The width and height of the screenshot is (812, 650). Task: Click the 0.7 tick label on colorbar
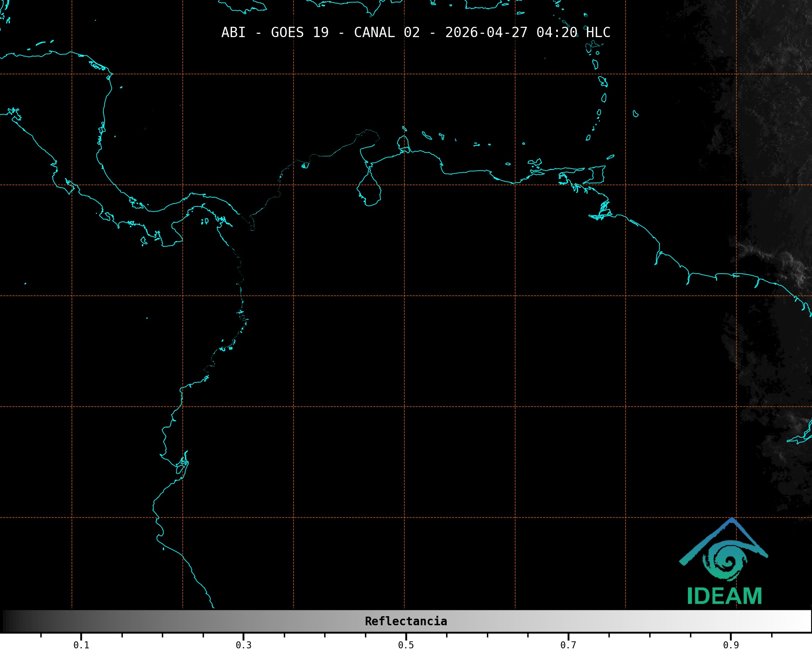point(568,645)
